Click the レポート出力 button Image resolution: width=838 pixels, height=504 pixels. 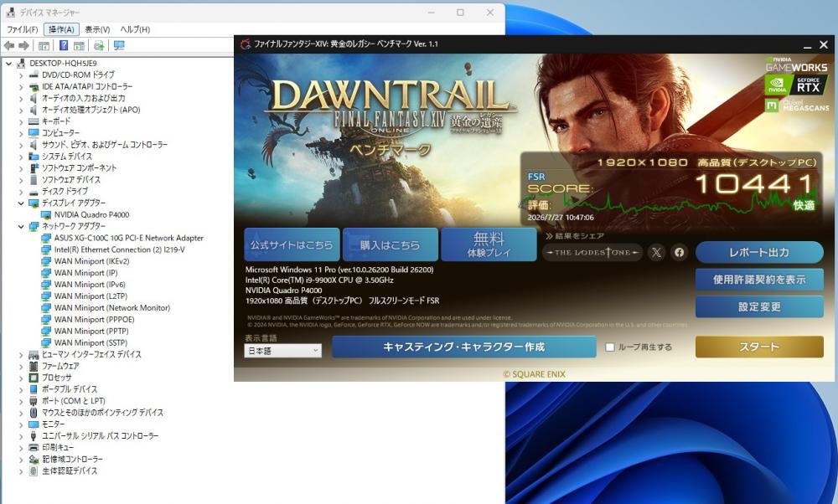click(759, 253)
